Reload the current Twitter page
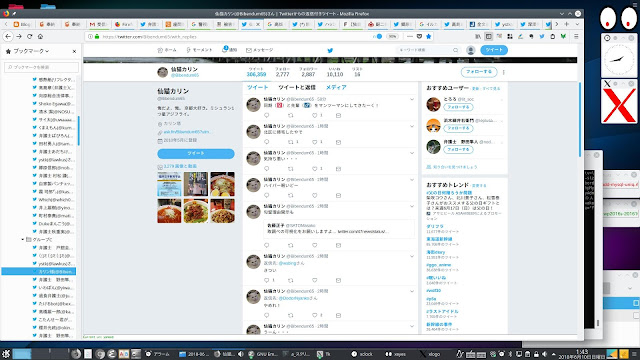Screen dimensions: 640x360 pos(29,36)
